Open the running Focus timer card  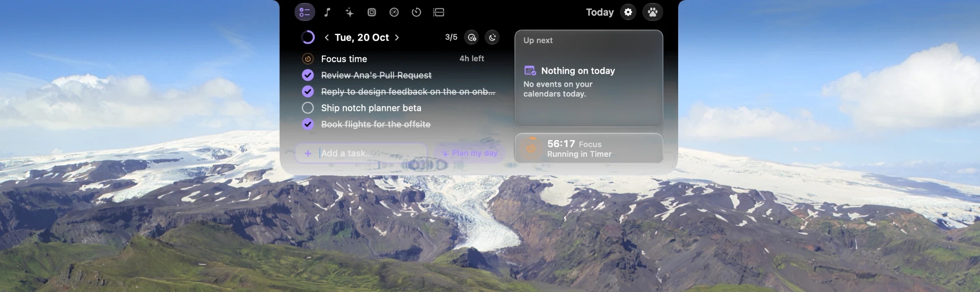tap(588, 148)
